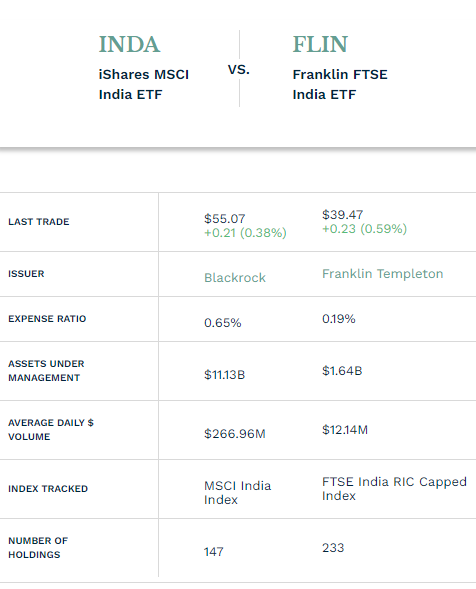Screen dimensions: 476x589
Task: Click the MSCI India Index text
Action: [x=237, y=493]
